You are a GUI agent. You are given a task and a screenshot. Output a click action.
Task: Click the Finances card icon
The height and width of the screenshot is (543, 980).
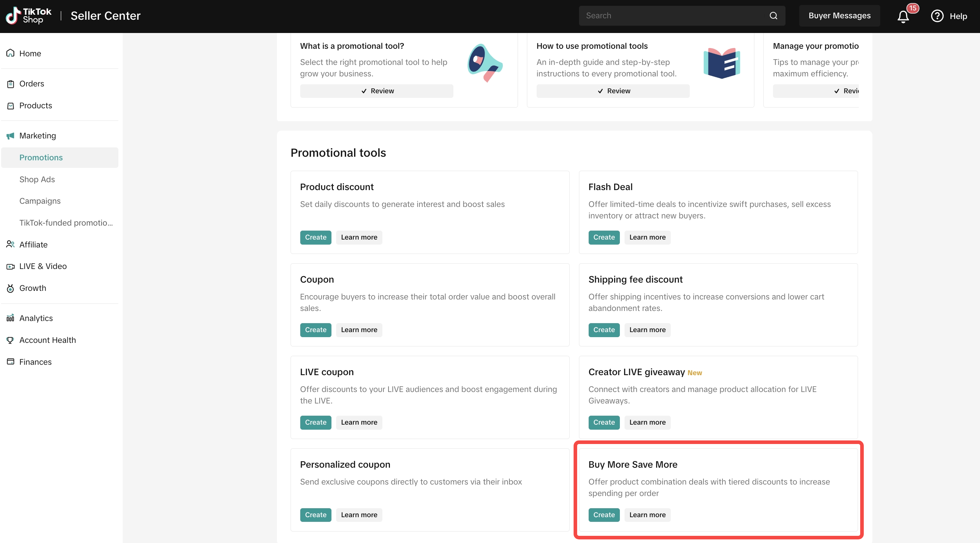tap(10, 362)
